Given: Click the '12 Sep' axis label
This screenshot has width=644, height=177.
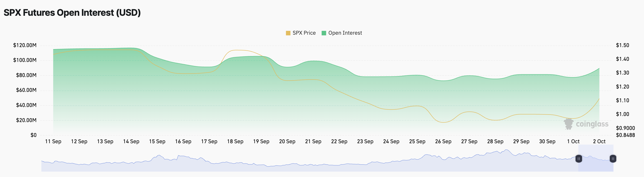Looking at the screenshot, I should coord(79,141).
